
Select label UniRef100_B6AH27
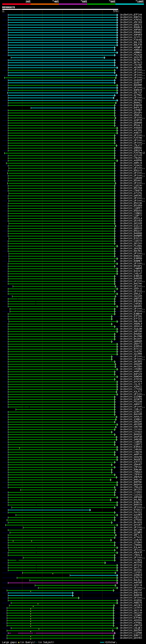pyautogui.click(x=131, y=103)
